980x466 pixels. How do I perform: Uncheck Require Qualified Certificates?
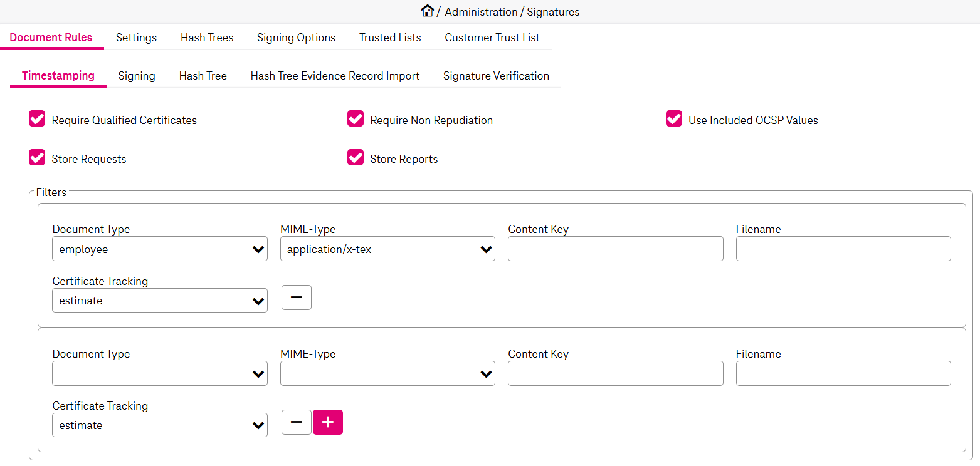coord(37,119)
